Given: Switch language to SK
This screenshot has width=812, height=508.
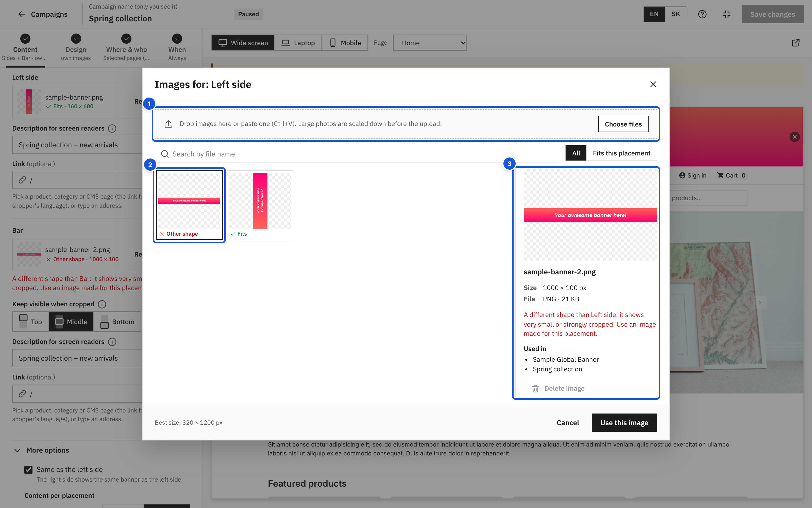Looking at the screenshot, I should 675,14.
